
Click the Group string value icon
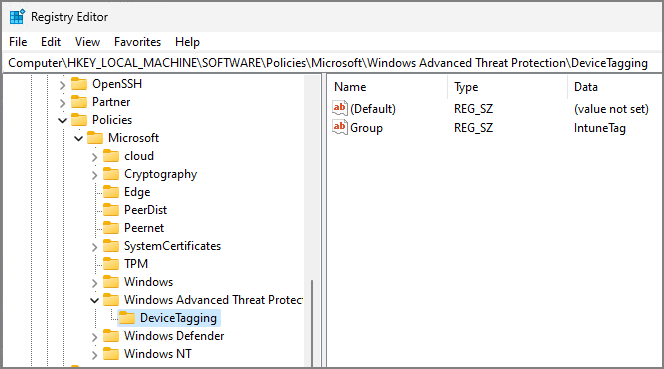click(340, 127)
